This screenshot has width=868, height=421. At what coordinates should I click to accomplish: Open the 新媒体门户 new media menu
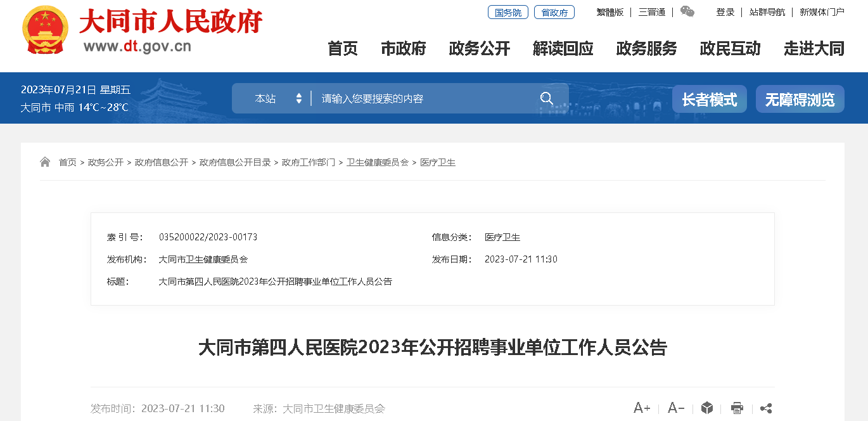click(x=822, y=12)
